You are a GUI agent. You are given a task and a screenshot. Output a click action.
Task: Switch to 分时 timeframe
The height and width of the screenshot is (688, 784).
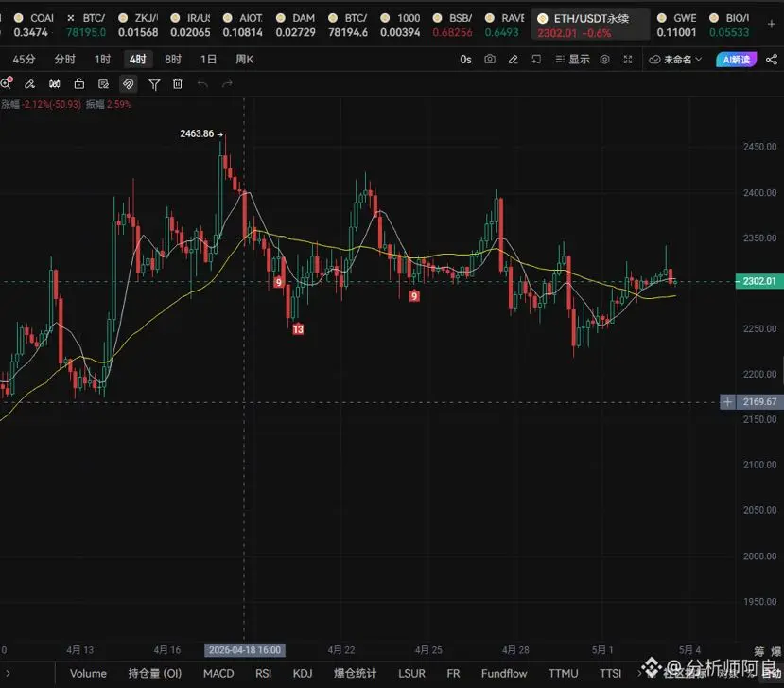[65, 60]
